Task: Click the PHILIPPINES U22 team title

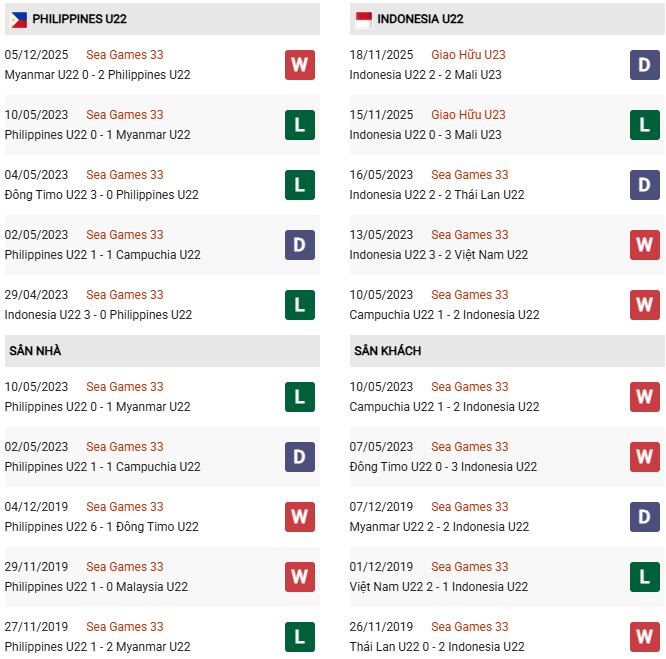Action: 79,19
